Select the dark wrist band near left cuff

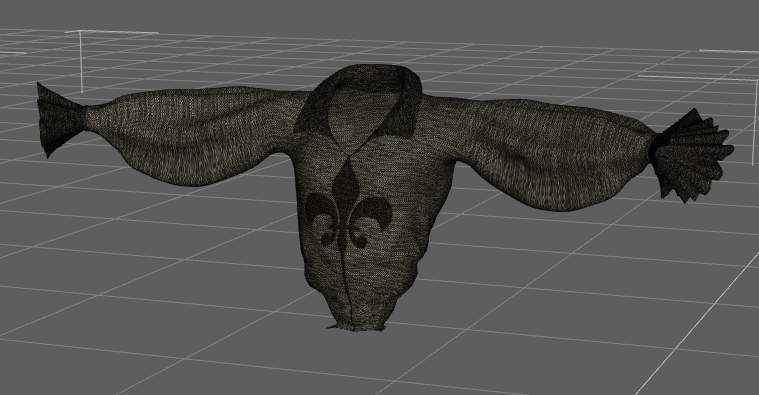[85, 118]
